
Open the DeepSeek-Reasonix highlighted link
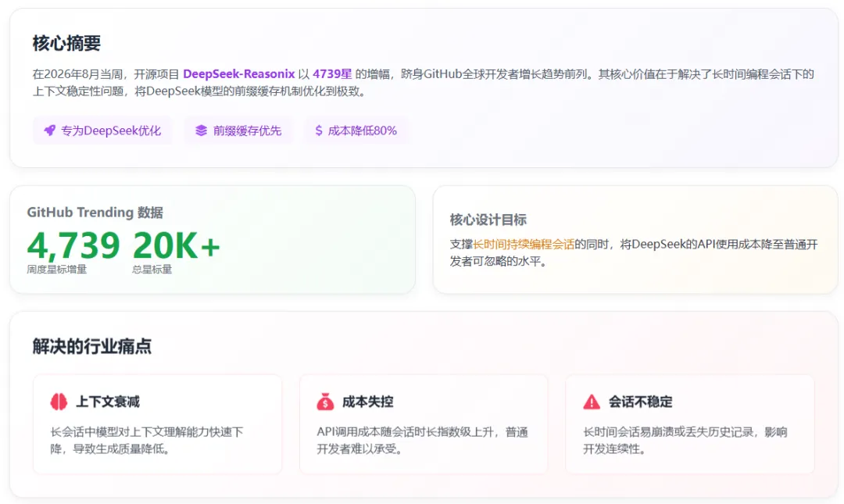[x=239, y=73]
